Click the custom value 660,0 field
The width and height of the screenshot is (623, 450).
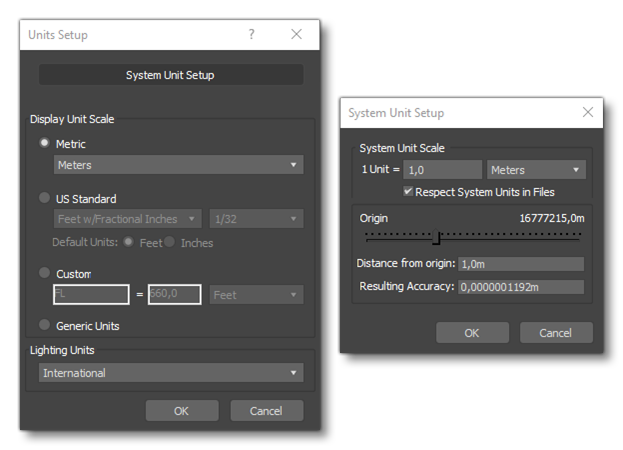click(174, 294)
